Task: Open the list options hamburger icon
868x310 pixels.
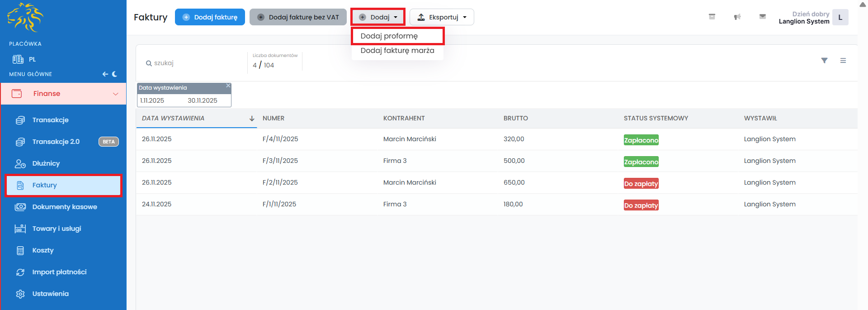Action: click(x=843, y=61)
